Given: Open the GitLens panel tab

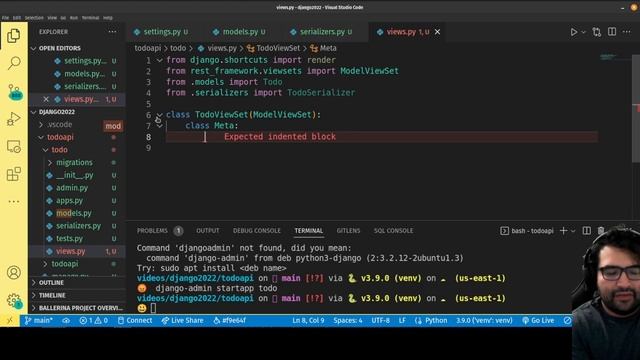Looking at the screenshot, I should tap(348, 231).
